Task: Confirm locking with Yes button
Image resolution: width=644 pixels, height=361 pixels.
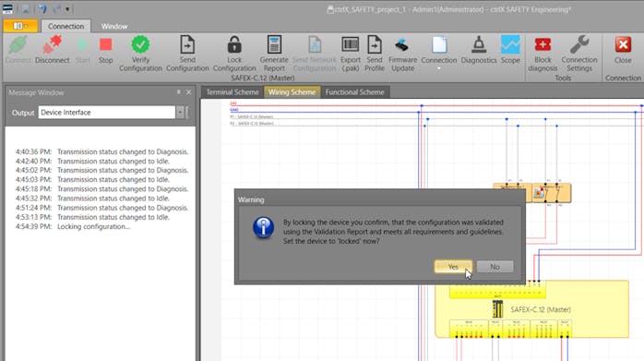Action: [x=453, y=267]
